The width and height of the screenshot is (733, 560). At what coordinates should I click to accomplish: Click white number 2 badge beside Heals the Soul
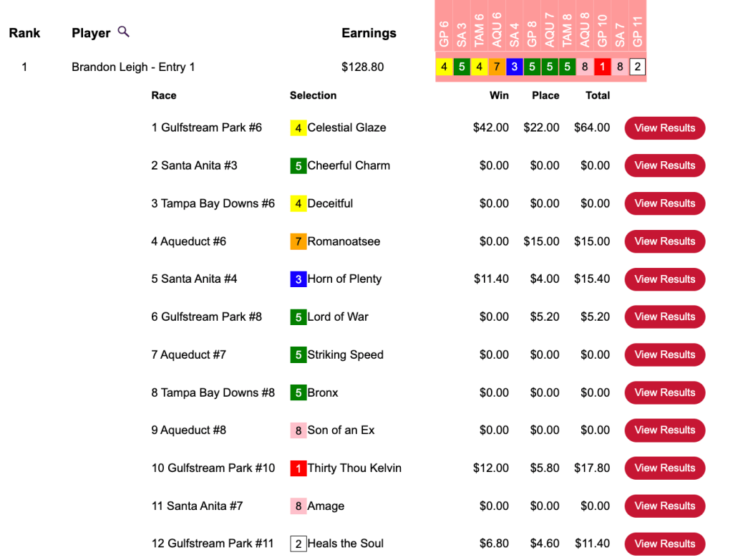(298, 544)
